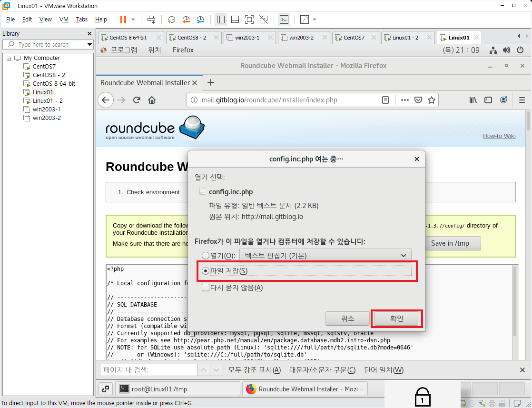Screen dimensions: 532x408
Task: Select the 열기(O) radio button
Action: [205, 255]
